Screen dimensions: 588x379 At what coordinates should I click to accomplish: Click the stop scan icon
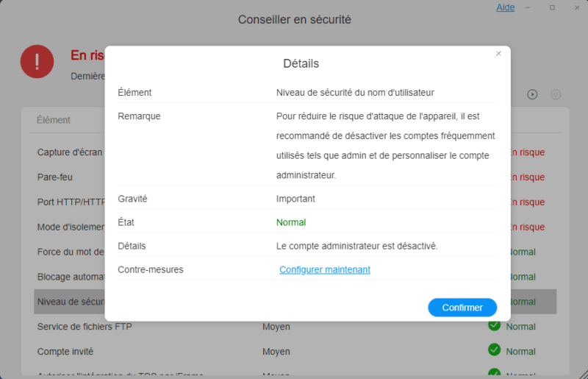pyautogui.click(x=556, y=94)
